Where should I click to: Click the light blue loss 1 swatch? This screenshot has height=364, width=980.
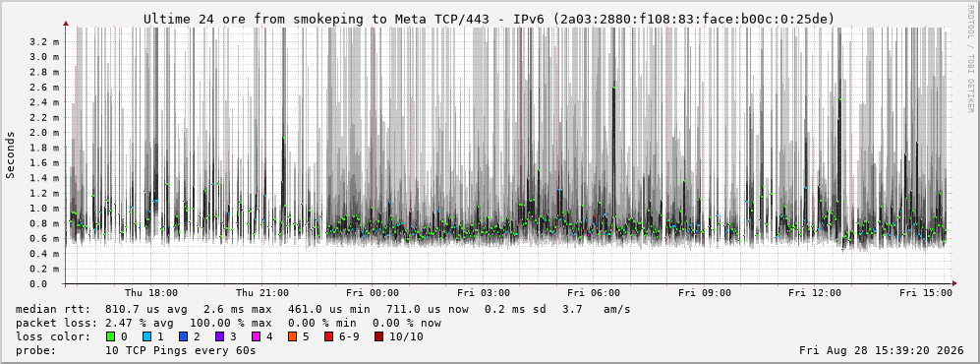(x=146, y=337)
